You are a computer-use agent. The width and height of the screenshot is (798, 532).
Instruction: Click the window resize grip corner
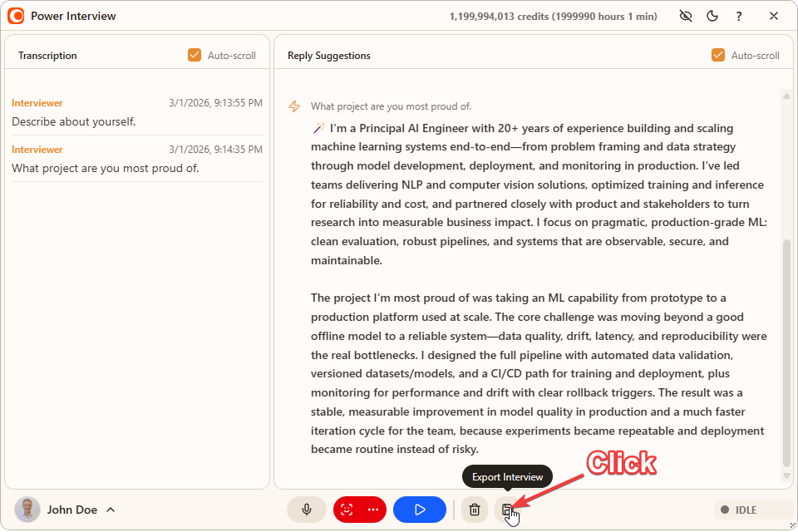coord(792,525)
